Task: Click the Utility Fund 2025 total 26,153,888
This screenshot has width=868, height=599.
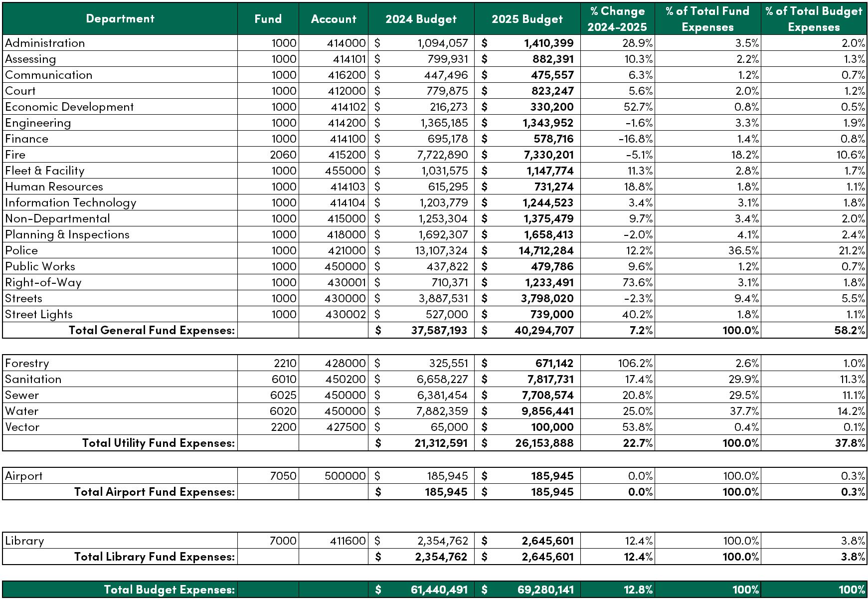Action: coord(544,443)
